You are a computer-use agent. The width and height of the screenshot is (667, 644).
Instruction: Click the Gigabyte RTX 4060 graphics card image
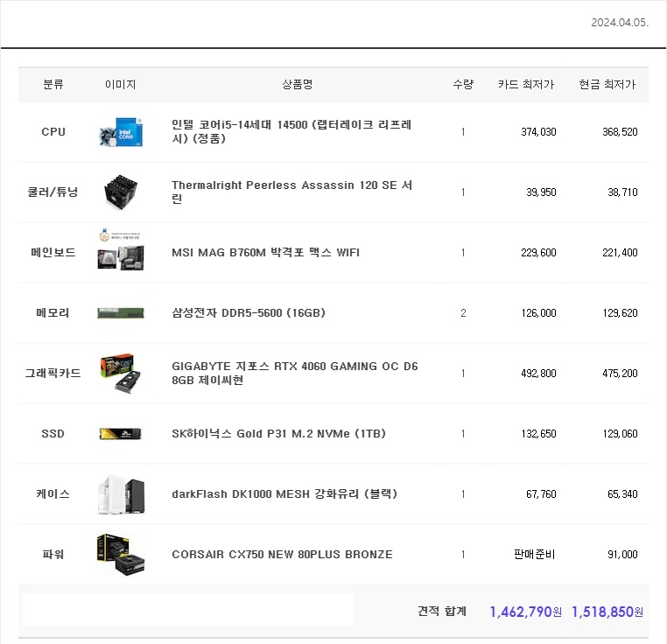(121, 373)
